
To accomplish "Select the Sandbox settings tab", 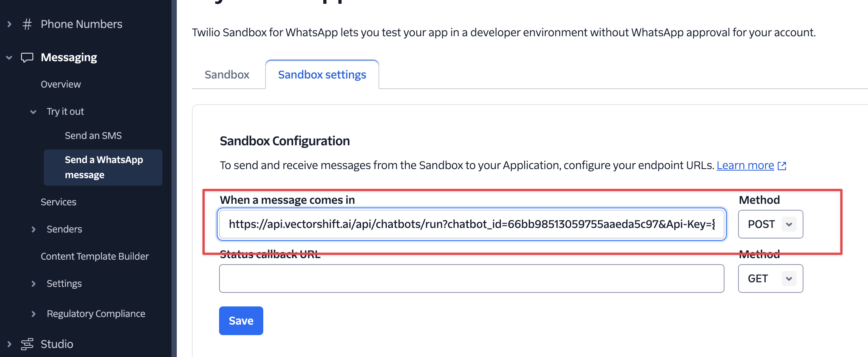I will click(x=322, y=74).
